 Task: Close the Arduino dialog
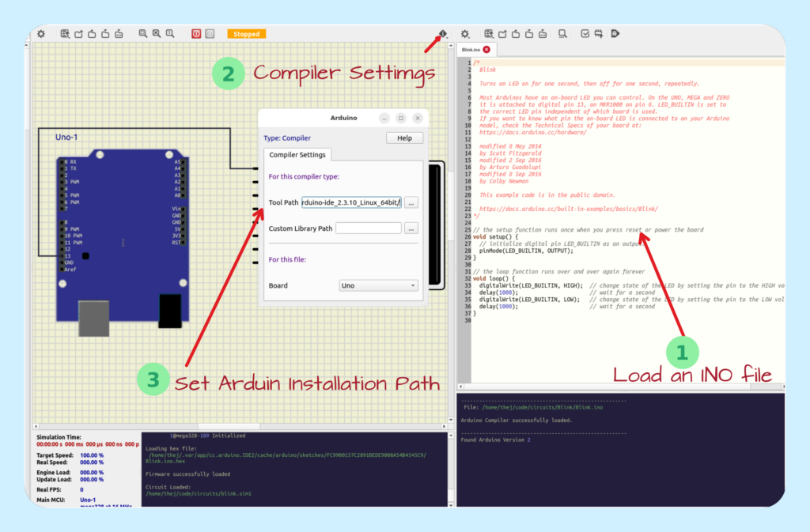418,118
